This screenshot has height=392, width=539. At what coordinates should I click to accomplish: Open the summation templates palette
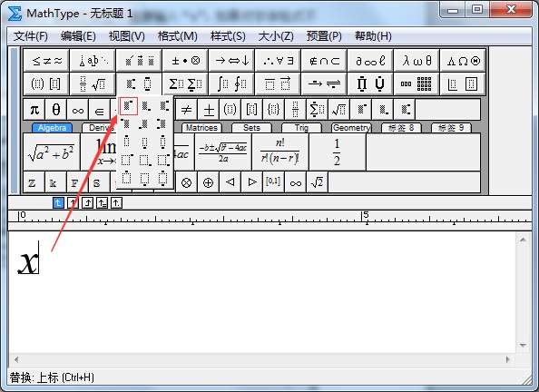(x=186, y=83)
